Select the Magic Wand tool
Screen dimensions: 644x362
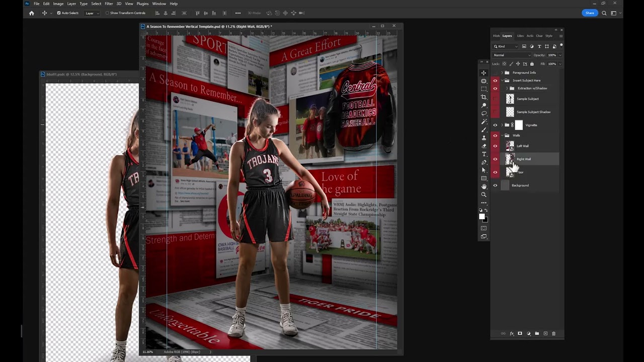(x=484, y=122)
